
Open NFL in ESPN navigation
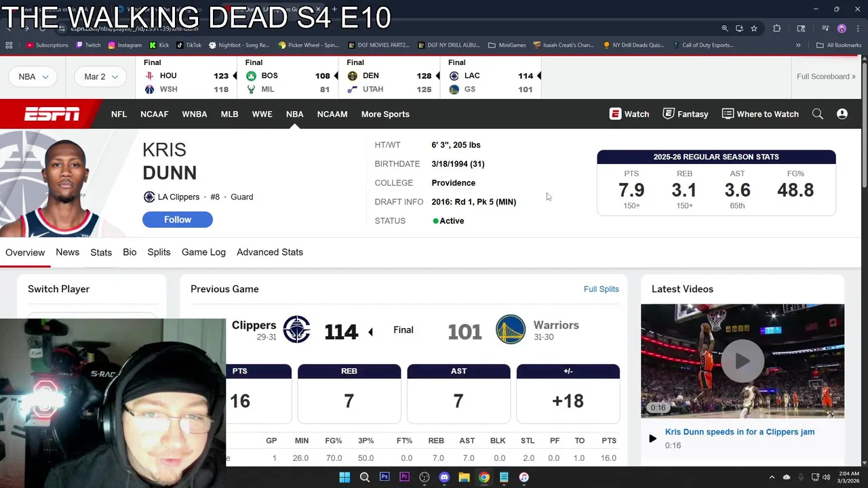[x=119, y=114]
